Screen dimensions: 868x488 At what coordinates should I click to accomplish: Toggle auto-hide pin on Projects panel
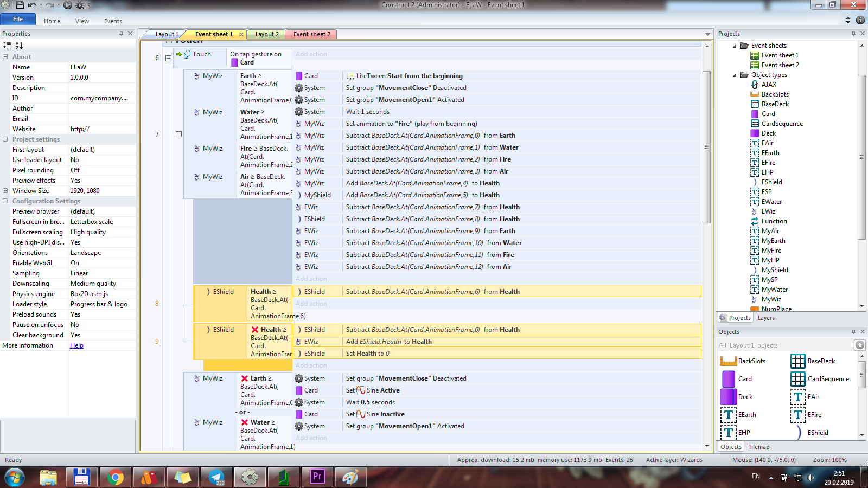pyautogui.click(x=853, y=34)
